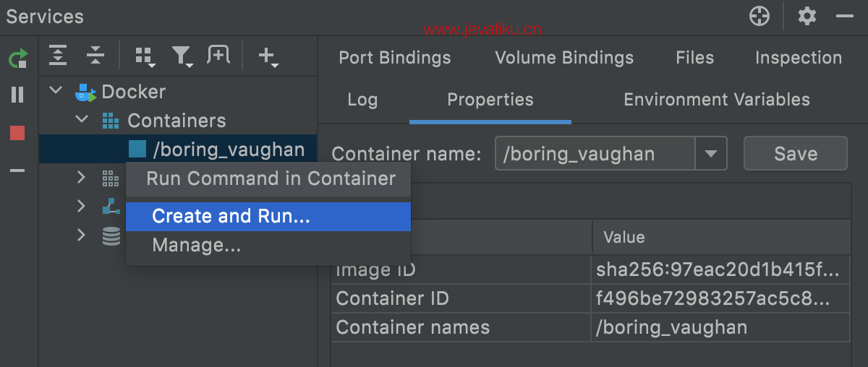Open the Port Bindings tab
The width and height of the screenshot is (868, 367).
pyautogui.click(x=394, y=58)
